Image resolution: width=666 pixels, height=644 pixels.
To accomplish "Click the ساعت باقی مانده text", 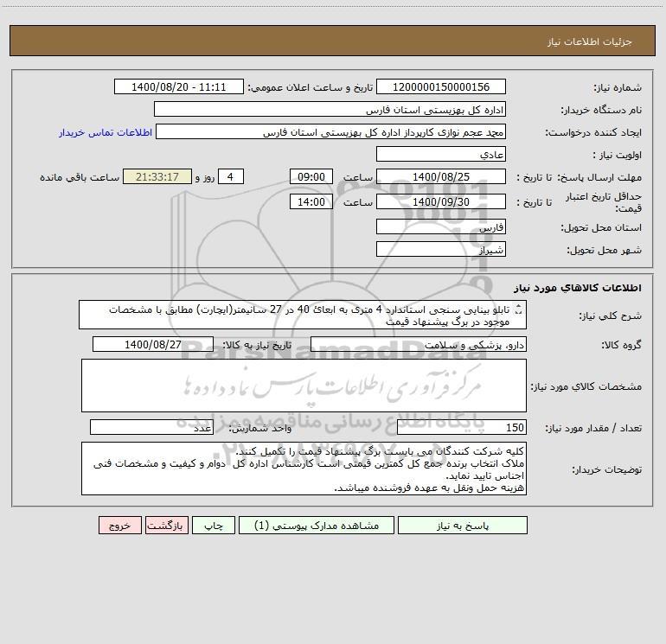I will 80,177.
